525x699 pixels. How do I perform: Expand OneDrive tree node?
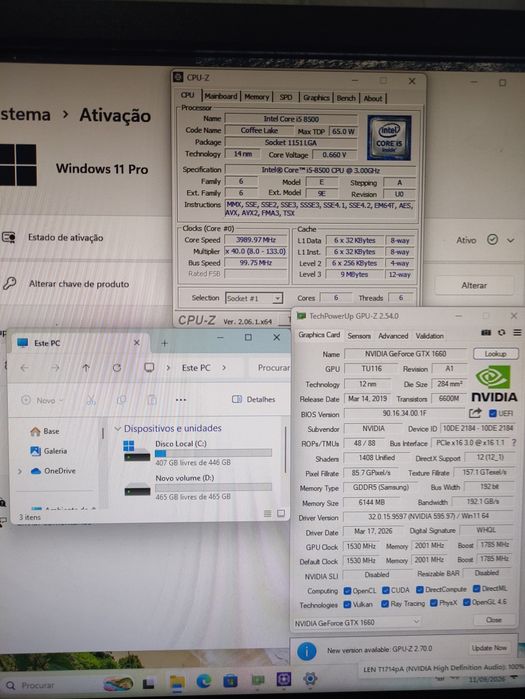click(x=19, y=471)
